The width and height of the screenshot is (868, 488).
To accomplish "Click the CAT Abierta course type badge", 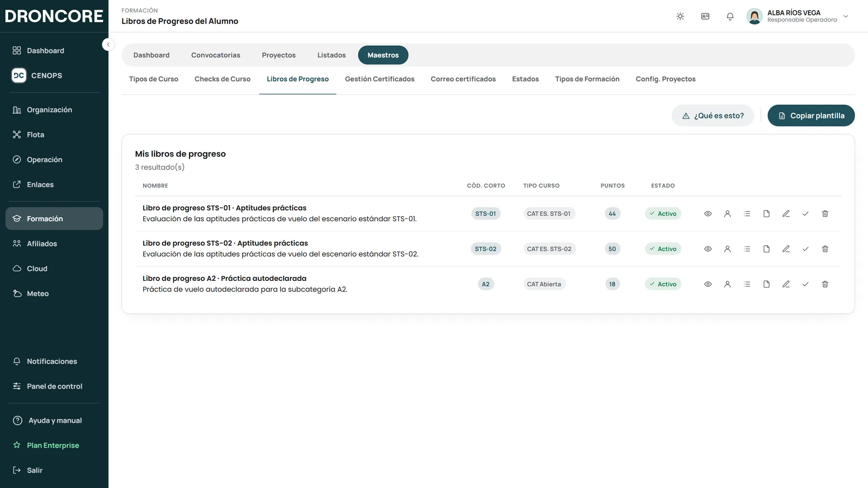I will coord(544,284).
